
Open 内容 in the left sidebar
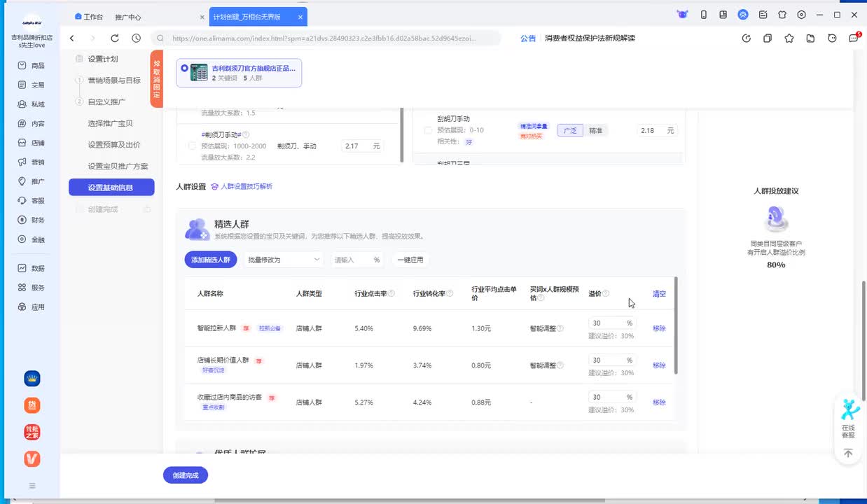point(31,123)
